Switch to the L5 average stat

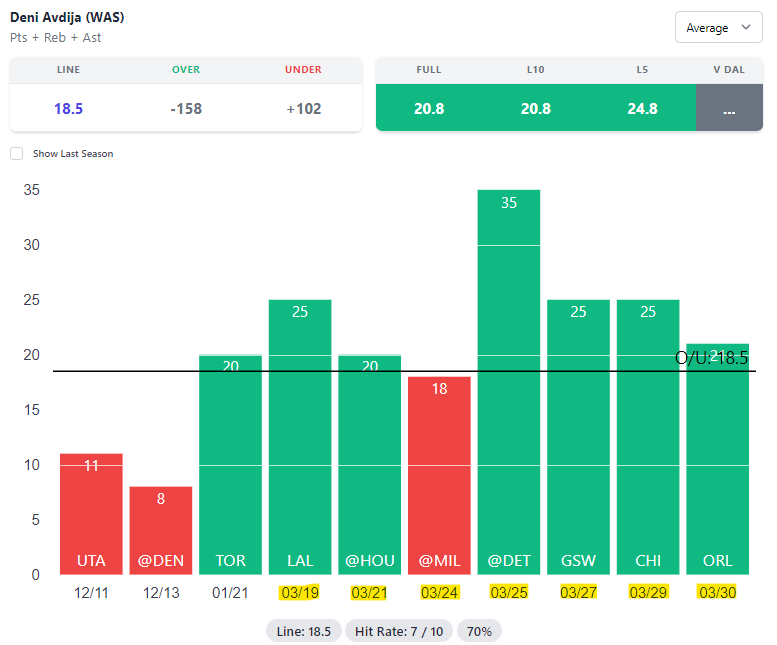[642, 108]
